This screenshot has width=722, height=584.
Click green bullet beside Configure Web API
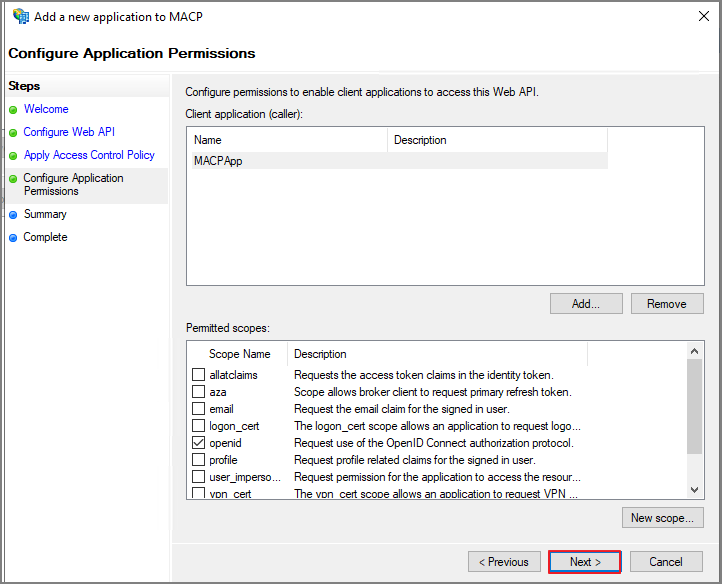click(x=13, y=133)
